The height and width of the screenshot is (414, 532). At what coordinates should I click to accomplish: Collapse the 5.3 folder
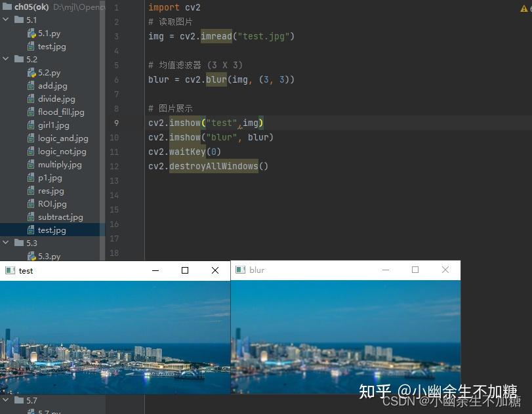5,243
